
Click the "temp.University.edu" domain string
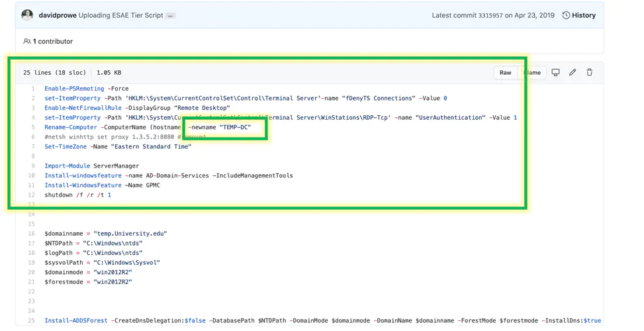click(x=130, y=233)
